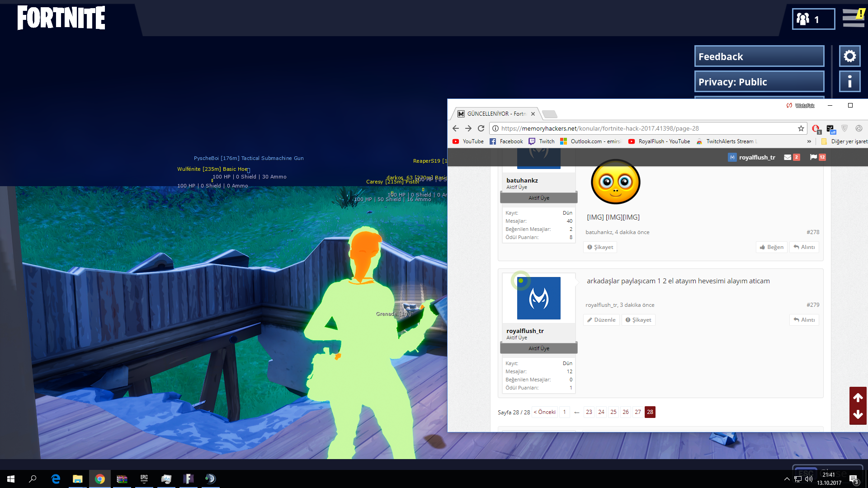Image resolution: width=868 pixels, height=488 pixels.
Task: Open Fortnite settings gear
Action: pos(849,56)
